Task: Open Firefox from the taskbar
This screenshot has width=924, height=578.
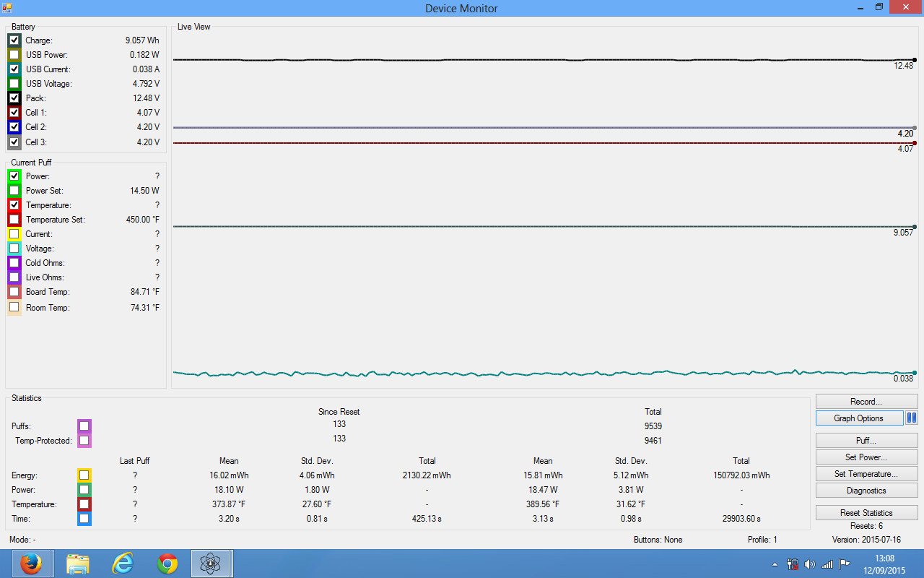Action: (31, 564)
